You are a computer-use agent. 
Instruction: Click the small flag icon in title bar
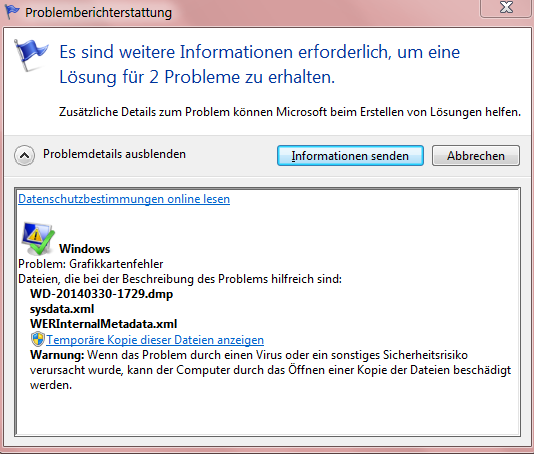pos(12,12)
